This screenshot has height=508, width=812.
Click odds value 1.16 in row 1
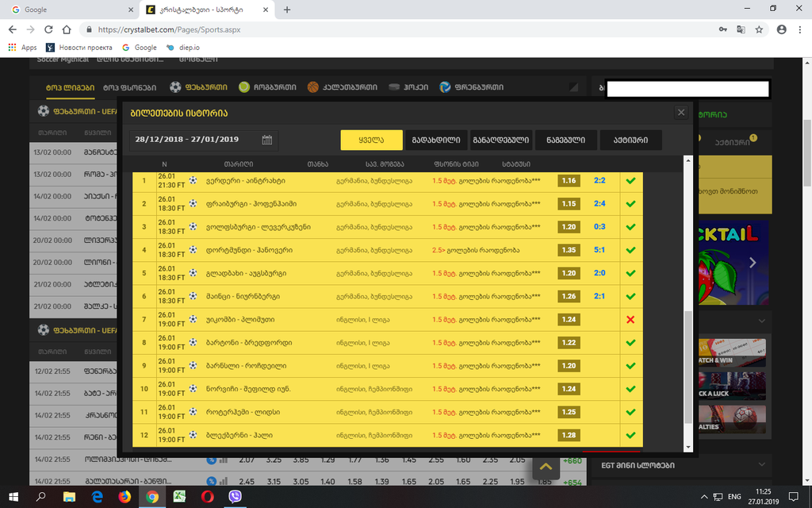pos(569,181)
